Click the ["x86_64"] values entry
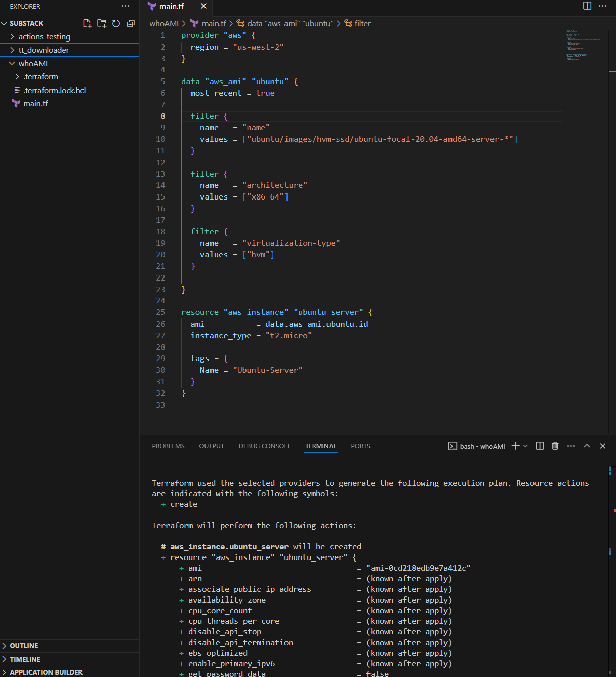Screen dimensions: 616x677 [265, 197]
